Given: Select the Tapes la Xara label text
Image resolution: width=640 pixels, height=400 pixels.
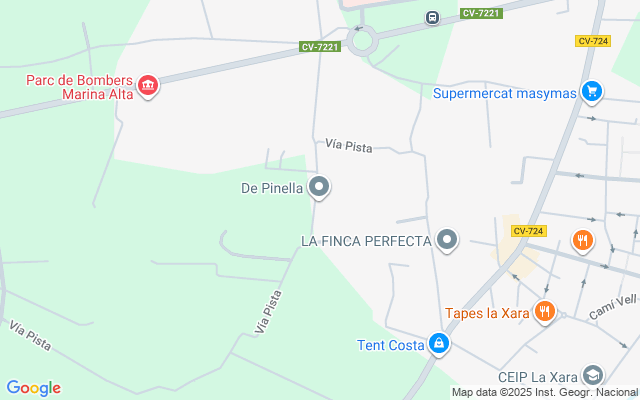Looking at the screenshot, I should tap(487, 313).
